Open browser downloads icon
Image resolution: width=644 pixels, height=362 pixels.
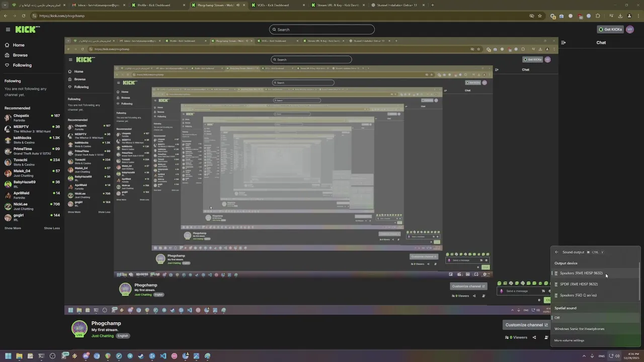tap(620, 16)
